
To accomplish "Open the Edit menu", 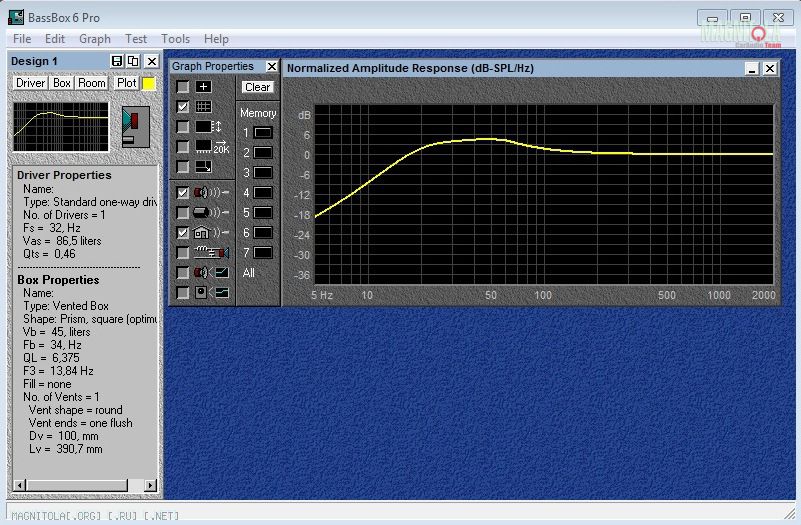I will pyautogui.click(x=55, y=39).
